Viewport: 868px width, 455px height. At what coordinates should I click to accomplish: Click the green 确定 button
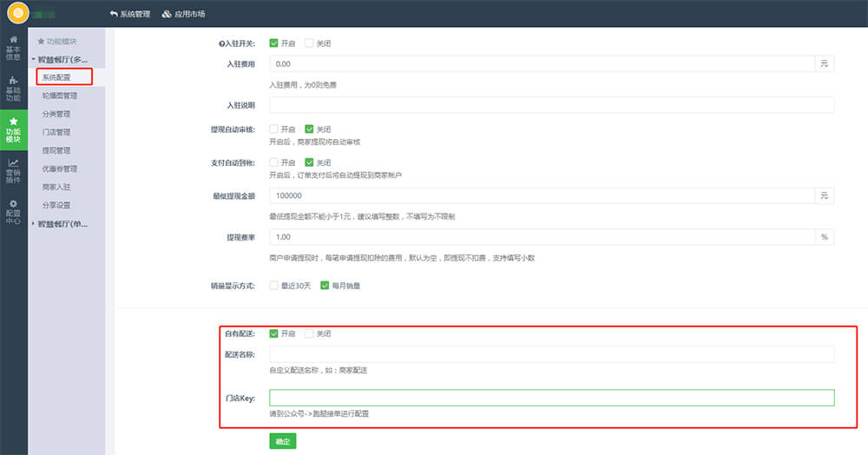pos(283,441)
